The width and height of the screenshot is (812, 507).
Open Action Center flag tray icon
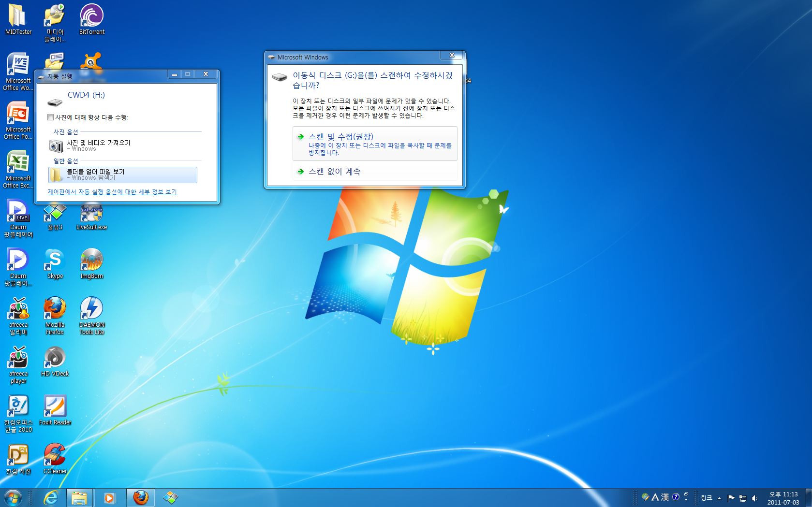(x=731, y=498)
